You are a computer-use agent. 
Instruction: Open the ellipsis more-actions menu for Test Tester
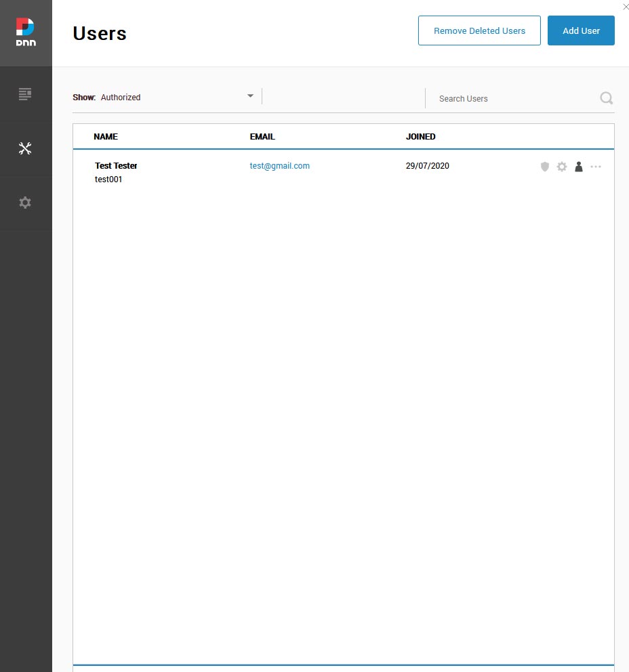[x=596, y=166]
